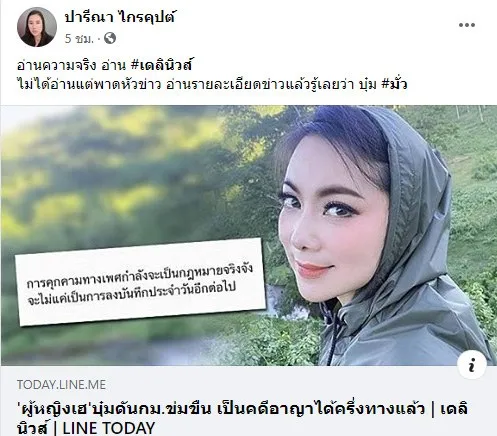Image resolution: width=497 pixels, height=436 pixels.
Task: Click the TODAY.LINE.ME source domain
Action: 61,385
